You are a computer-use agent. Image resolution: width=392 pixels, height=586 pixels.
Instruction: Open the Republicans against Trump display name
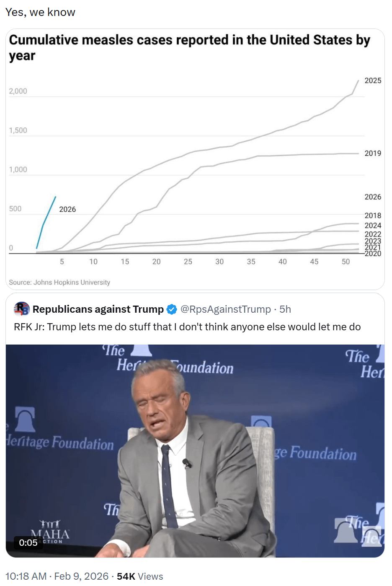coord(98,309)
